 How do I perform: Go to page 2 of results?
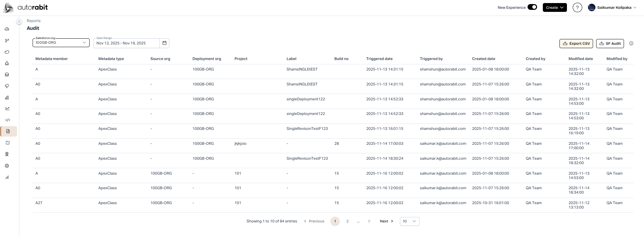coord(347,221)
